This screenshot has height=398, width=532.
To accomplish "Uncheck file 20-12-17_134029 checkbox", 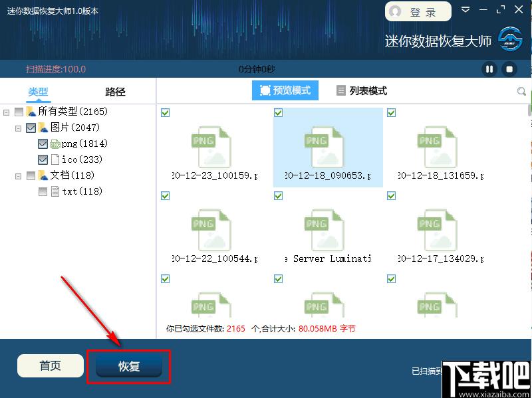I will pyautogui.click(x=391, y=195).
